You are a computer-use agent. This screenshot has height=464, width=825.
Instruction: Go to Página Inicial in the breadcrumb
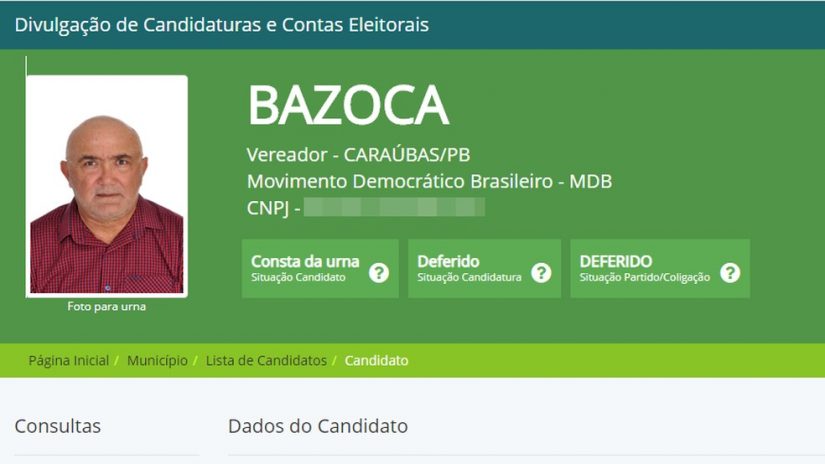pos(68,360)
